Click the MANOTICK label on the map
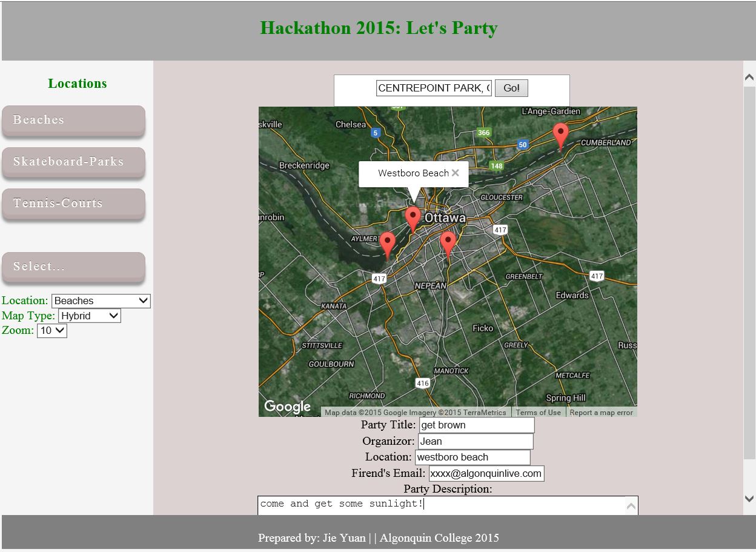 [451, 370]
